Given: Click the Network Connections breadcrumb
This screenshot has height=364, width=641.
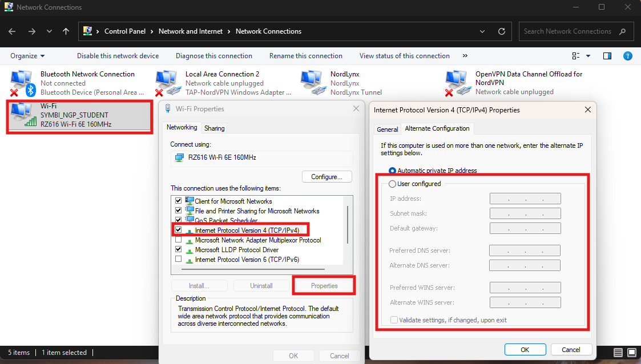Looking at the screenshot, I should point(268,31).
